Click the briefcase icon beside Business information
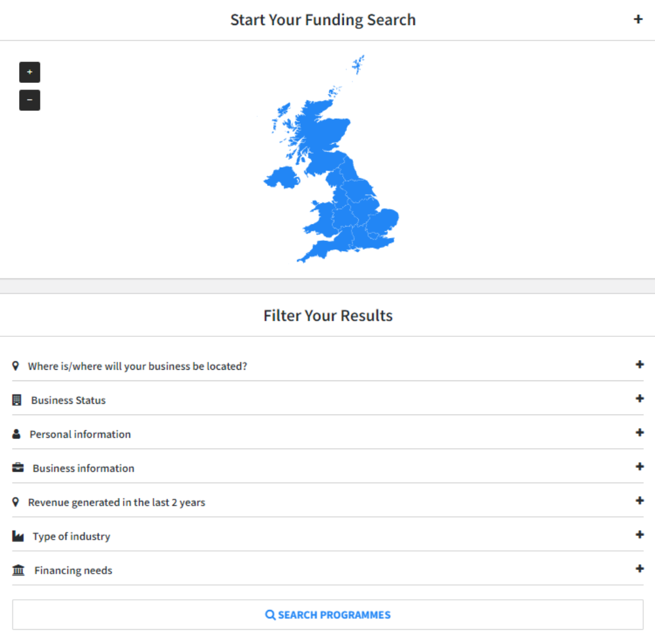Viewport: 655px width, 644px height. (x=18, y=468)
